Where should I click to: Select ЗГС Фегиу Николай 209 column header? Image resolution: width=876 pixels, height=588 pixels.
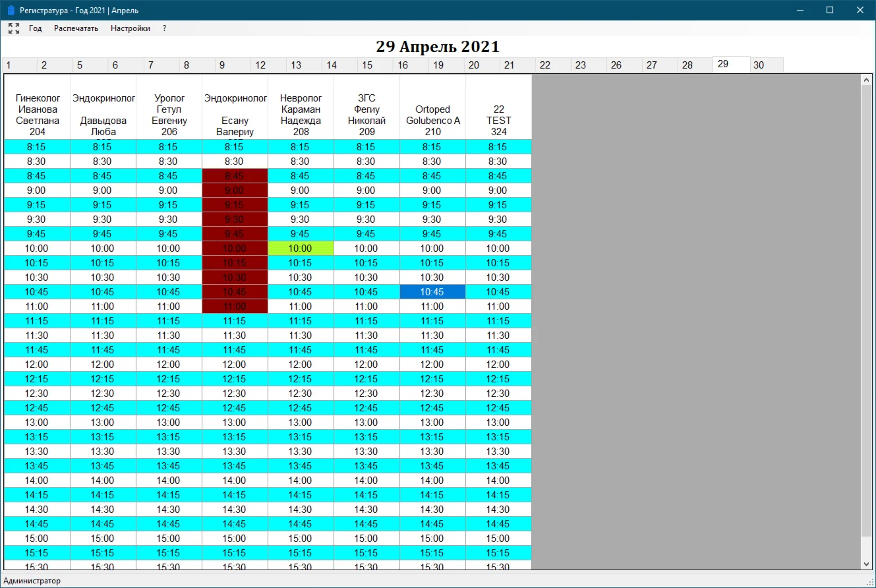pos(367,107)
